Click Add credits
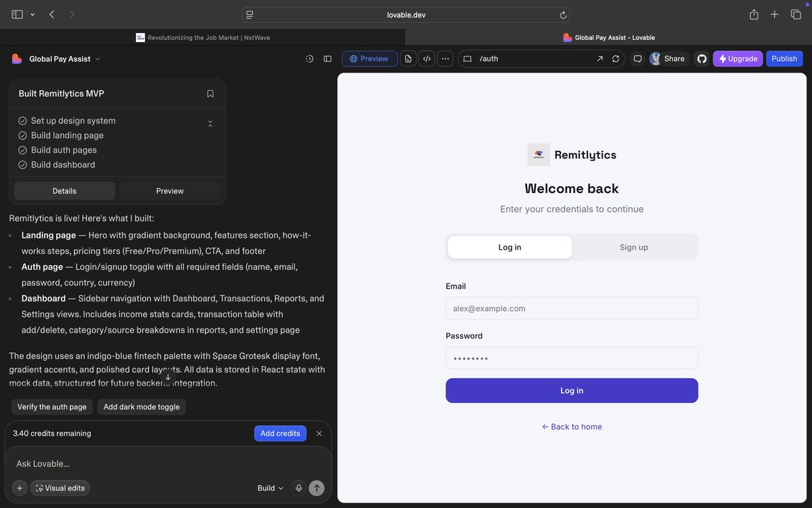This screenshot has width=812, height=508. pyautogui.click(x=280, y=433)
